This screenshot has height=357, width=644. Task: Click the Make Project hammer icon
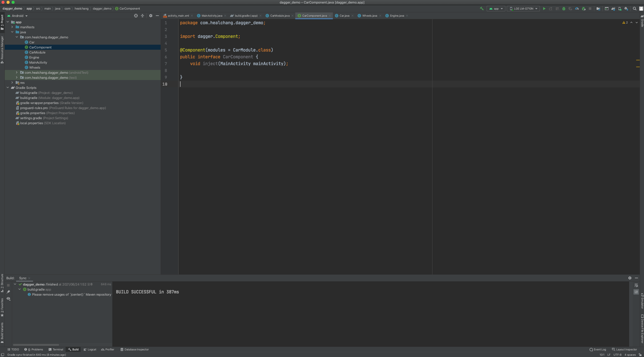click(482, 9)
